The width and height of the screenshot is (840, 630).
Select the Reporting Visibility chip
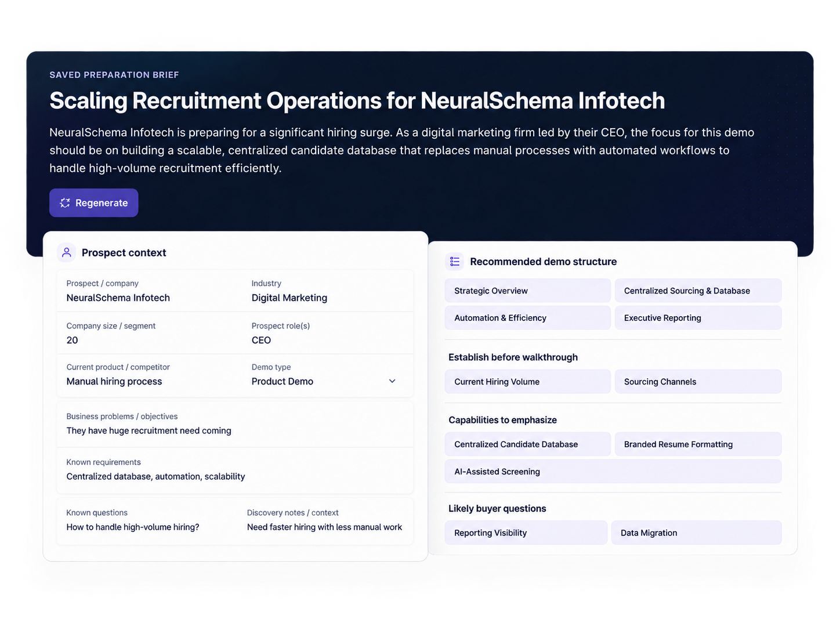526,533
